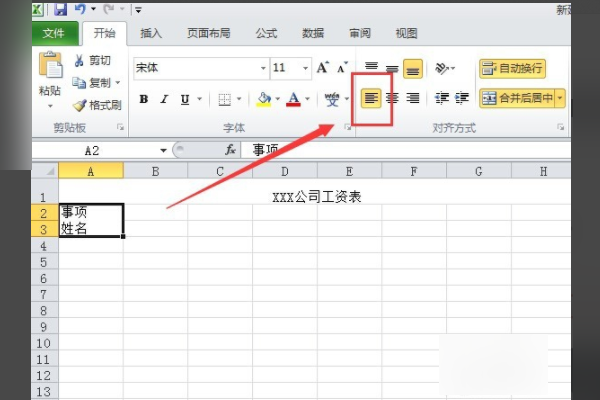Apply the yellow fill color bucket
Viewport: 600px width, 400px height.
coord(264,99)
